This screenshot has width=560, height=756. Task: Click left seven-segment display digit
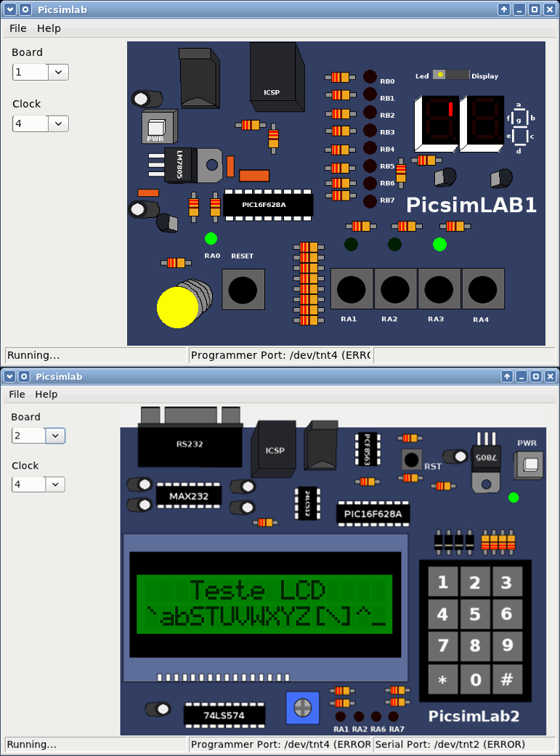pos(436,124)
